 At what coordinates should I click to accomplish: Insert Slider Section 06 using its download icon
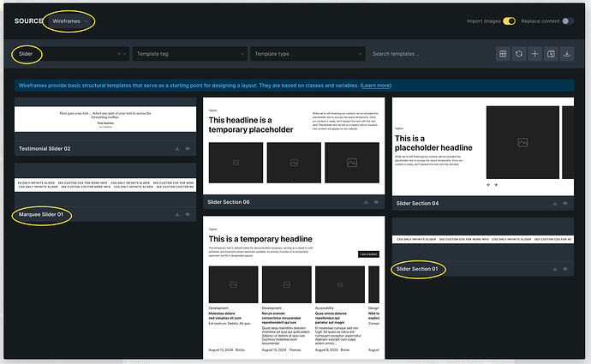[366, 202]
